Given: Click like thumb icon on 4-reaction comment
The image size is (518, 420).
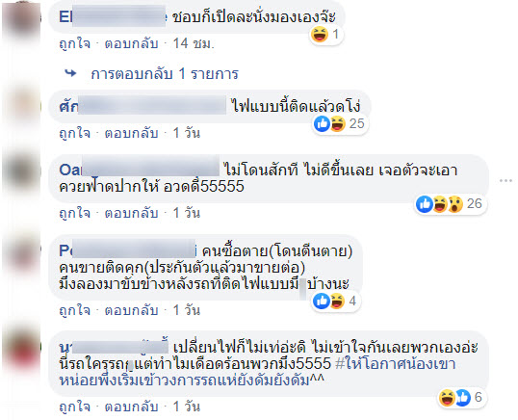Looking at the screenshot, I should pos(322,302).
